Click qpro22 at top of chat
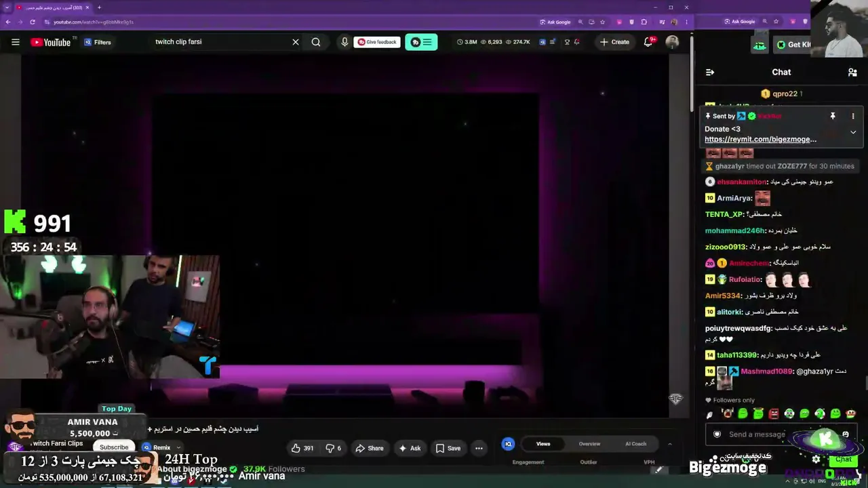Screen dimensions: 868x488 tap(785, 94)
